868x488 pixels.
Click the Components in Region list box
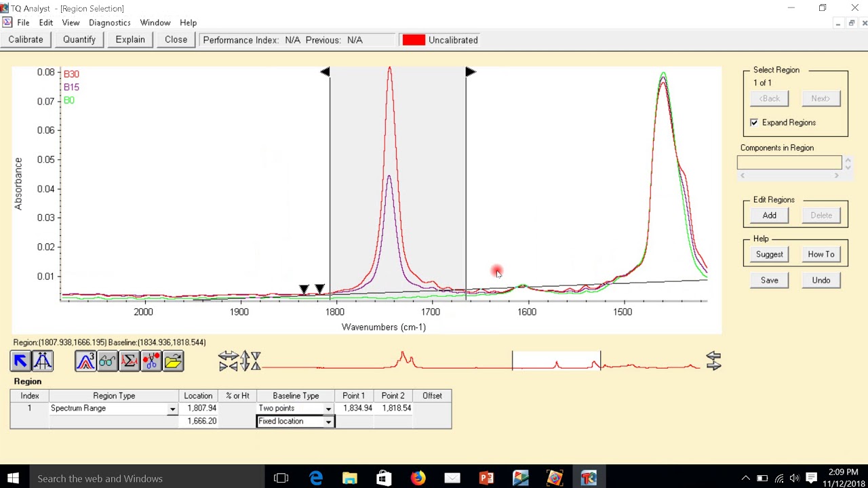click(789, 163)
